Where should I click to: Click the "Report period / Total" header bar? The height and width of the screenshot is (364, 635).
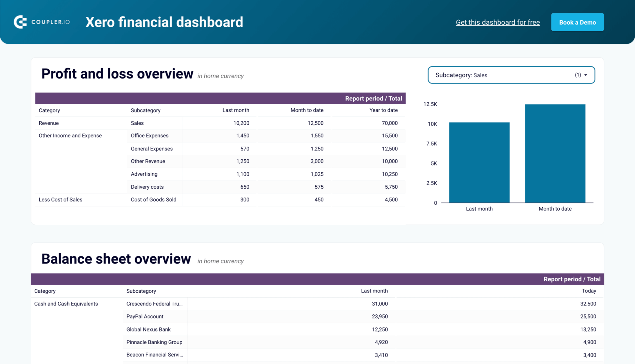[374, 98]
